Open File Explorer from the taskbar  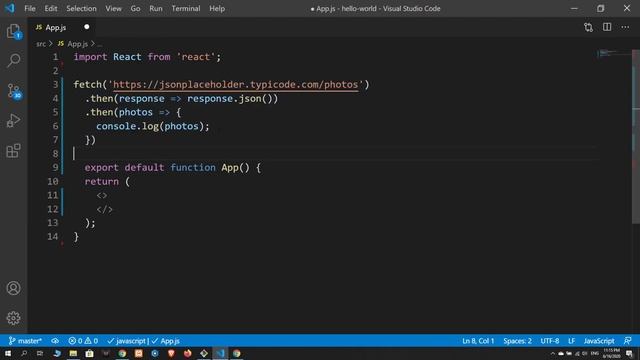coord(73,353)
